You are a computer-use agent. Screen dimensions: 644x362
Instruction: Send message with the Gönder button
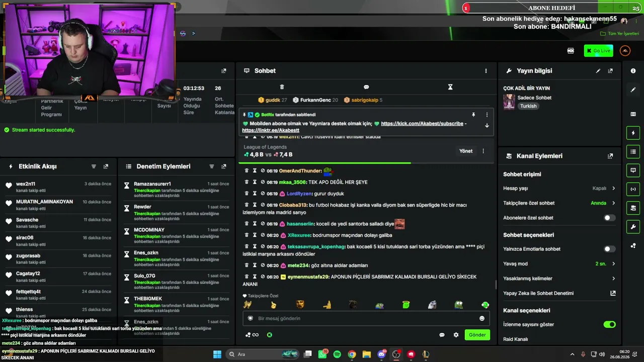coord(477,335)
